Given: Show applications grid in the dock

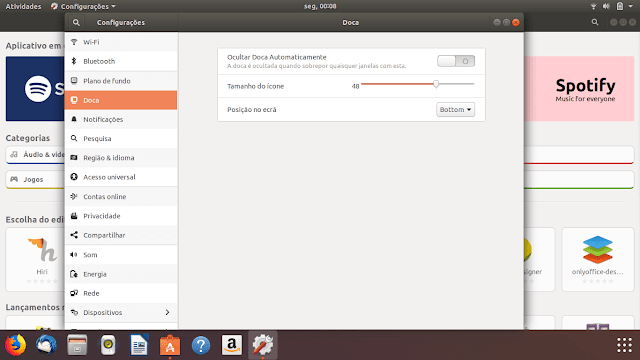Looking at the screenshot, I should [x=624, y=345].
